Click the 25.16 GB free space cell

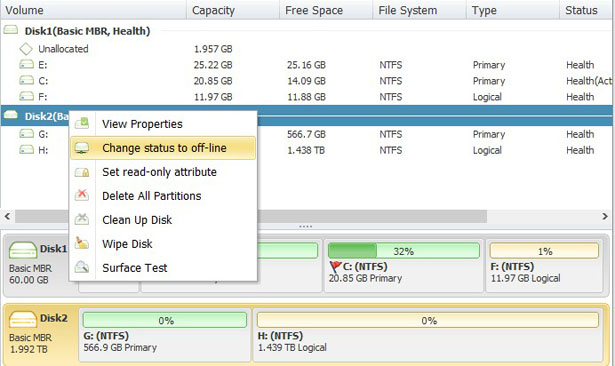tap(306, 65)
